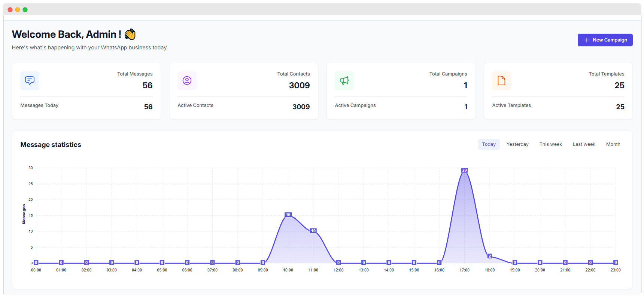This screenshot has height=298, width=644.
Task: Click the Total Campaigns megaphone icon
Action: (x=344, y=81)
